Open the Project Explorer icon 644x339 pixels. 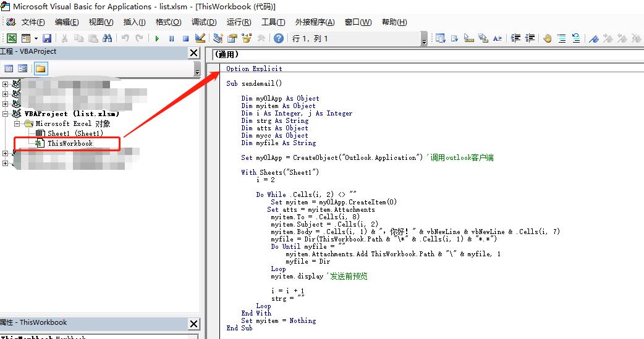(x=218, y=38)
